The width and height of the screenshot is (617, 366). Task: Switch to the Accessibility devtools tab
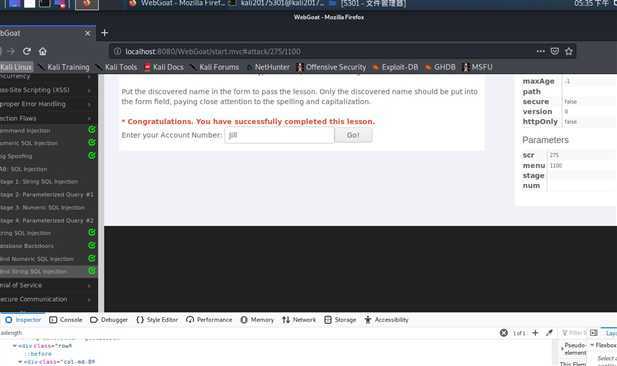point(386,320)
